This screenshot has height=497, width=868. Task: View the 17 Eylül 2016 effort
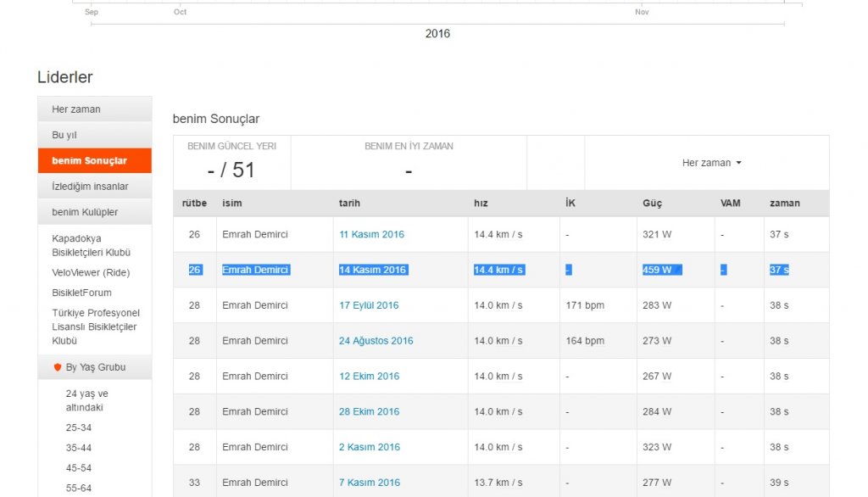pyautogui.click(x=369, y=305)
